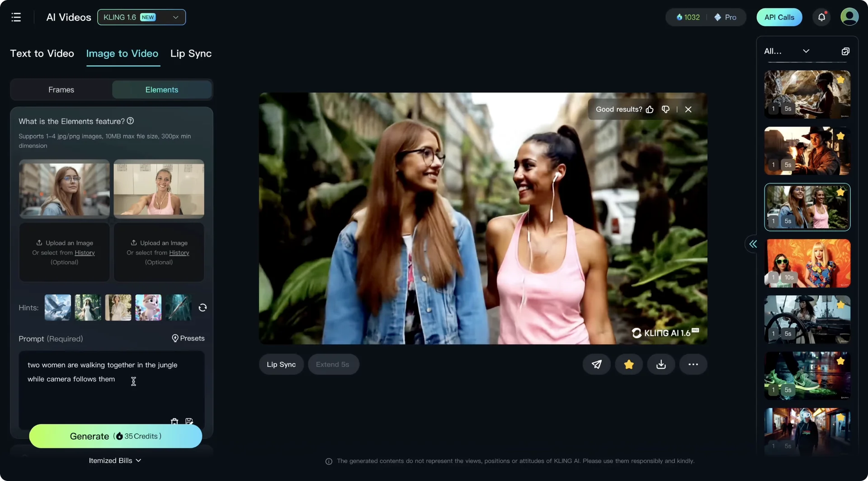Give a thumbs up on Good results prompt
This screenshot has height=481, width=868.
click(x=650, y=109)
